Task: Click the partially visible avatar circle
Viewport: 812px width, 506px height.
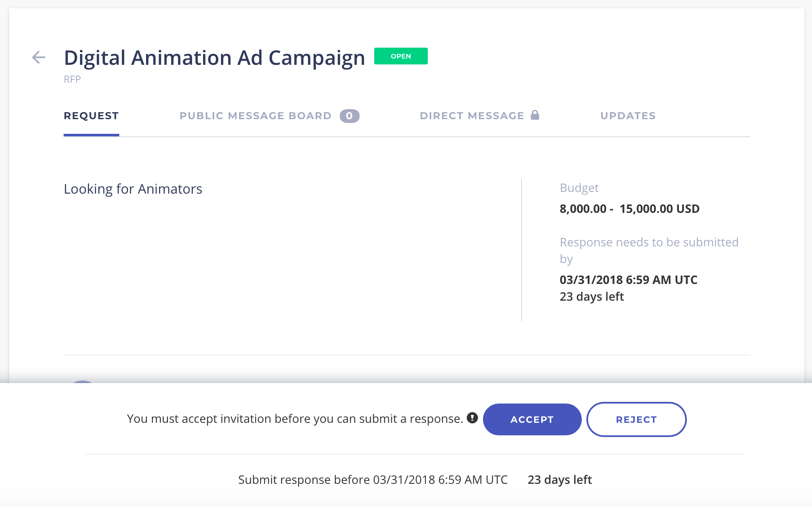Action: 82,381
